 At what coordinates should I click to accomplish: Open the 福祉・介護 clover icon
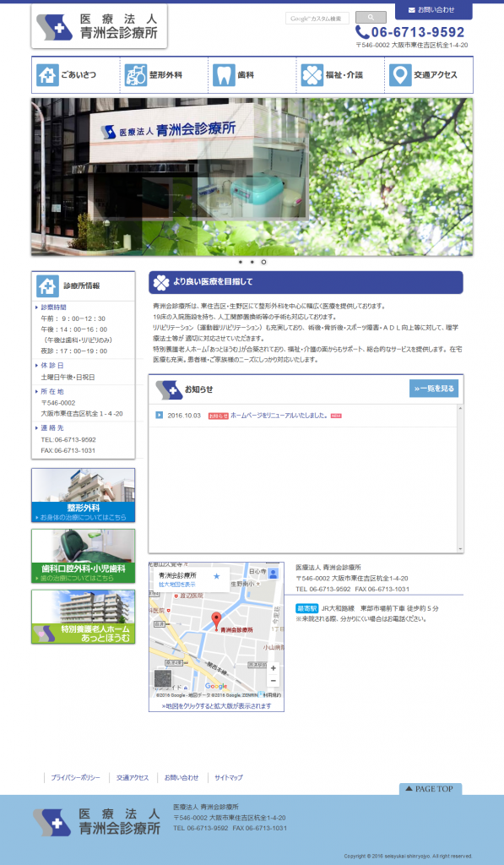pyautogui.click(x=312, y=75)
